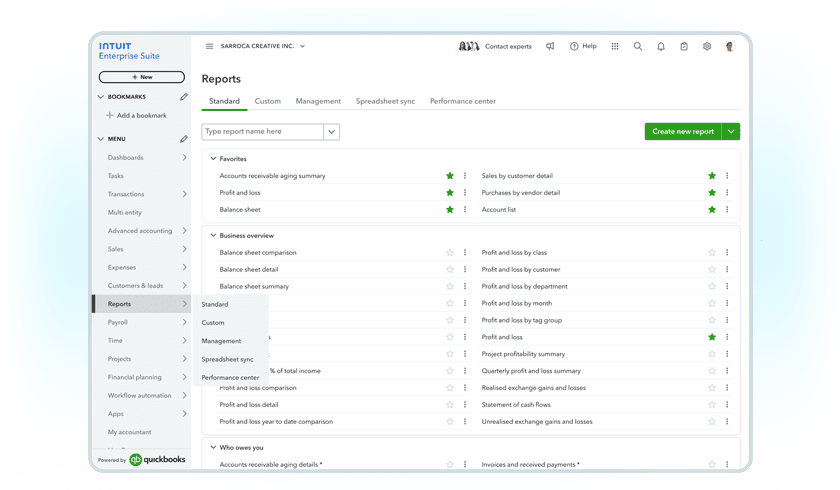Screen dimensions: 840x490
Task: Open Contact experts link
Action: pyautogui.click(x=508, y=47)
